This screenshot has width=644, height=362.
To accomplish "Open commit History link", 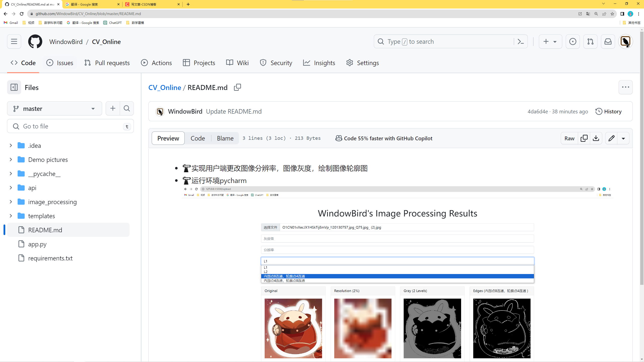I will click(x=609, y=111).
